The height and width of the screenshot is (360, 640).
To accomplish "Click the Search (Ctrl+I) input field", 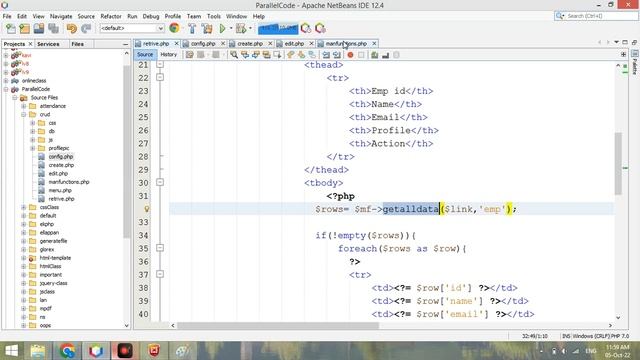I will [597, 16].
